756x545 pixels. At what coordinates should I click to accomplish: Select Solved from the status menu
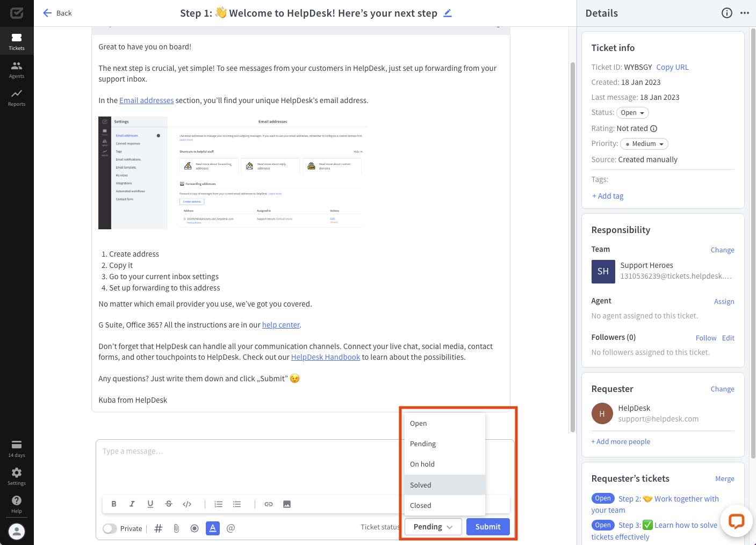coord(444,485)
